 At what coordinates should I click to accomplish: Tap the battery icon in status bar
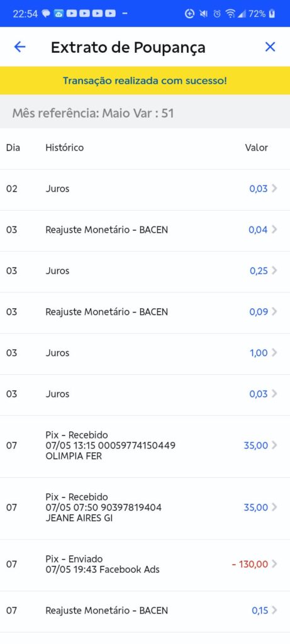coord(272,14)
